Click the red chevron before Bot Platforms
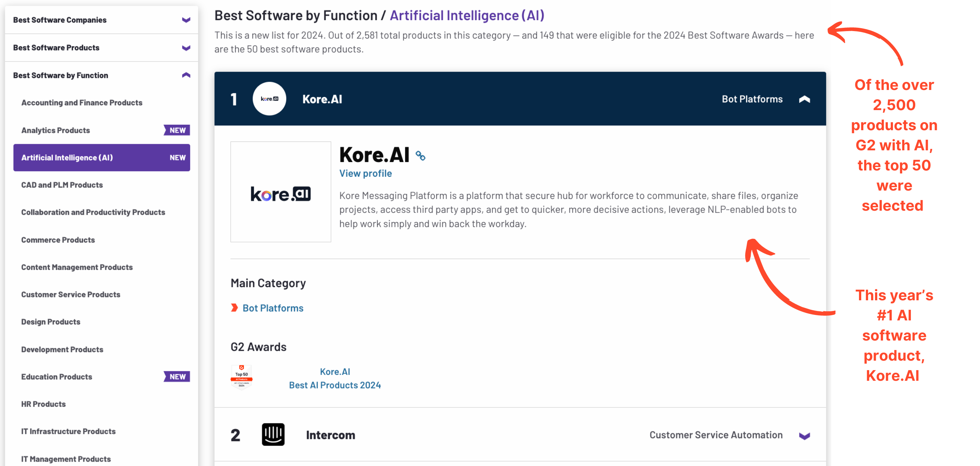The height and width of the screenshot is (466, 980). (234, 308)
